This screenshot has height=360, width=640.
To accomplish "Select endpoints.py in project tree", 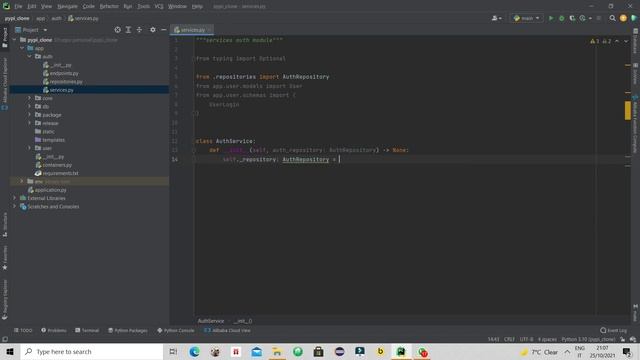I will click(64, 73).
